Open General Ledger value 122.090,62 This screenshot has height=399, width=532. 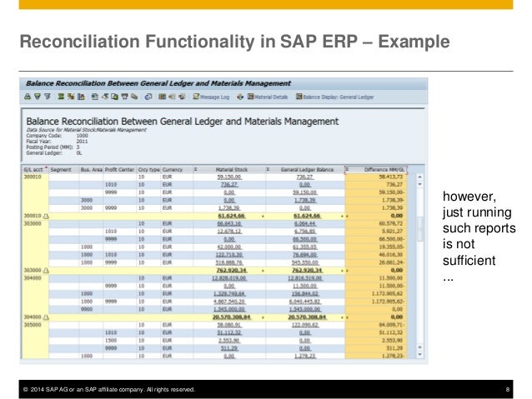pyautogui.click(x=304, y=325)
